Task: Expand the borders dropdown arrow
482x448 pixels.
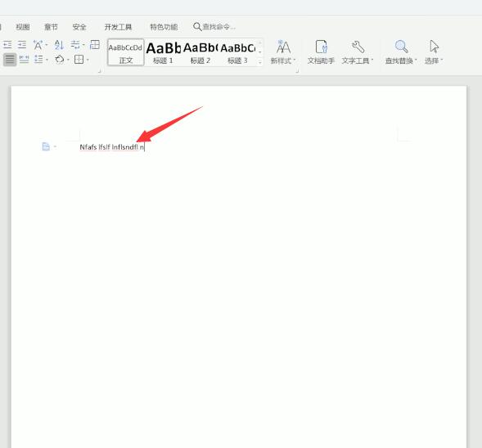Action: (88, 60)
